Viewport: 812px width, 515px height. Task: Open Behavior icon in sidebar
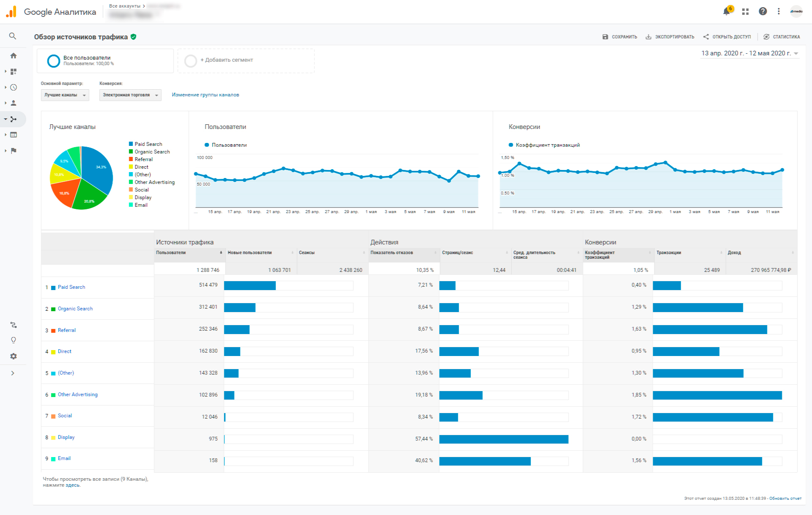(14, 135)
